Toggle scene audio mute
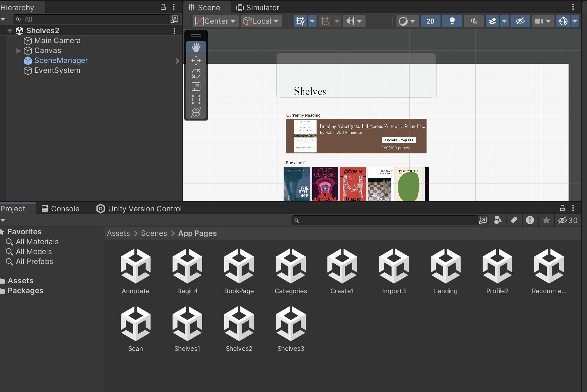 point(474,21)
